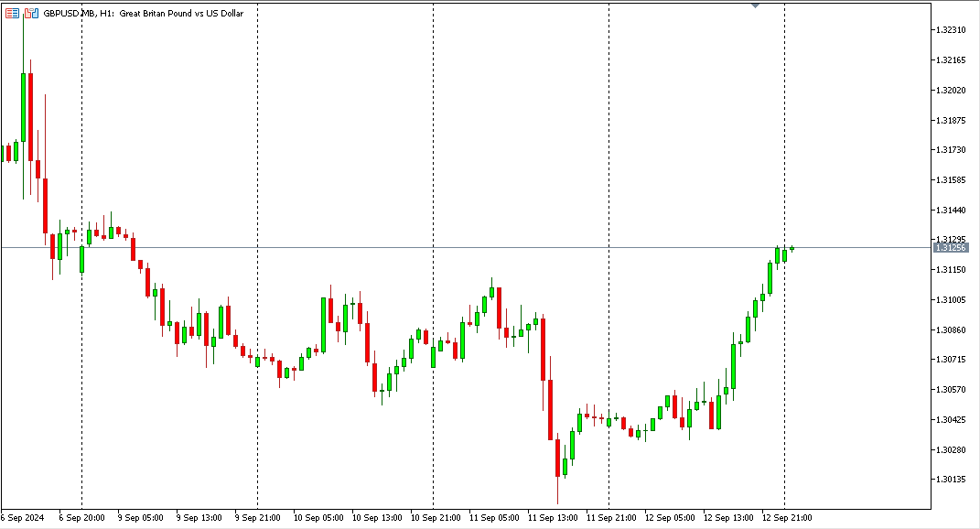Click the 1.31150 price axis label

point(951,269)
